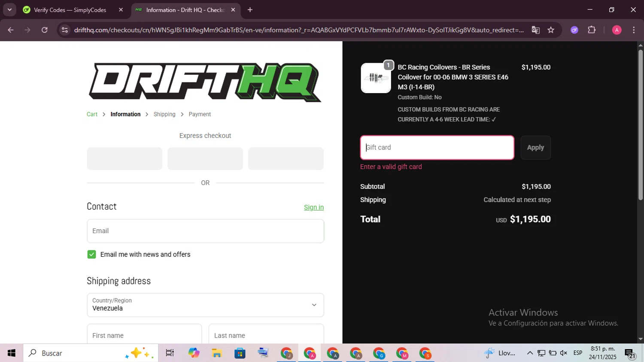Select the Information - Drift HQ tab
The width and height of the screenshot is (644, 362).
(185, 10)
